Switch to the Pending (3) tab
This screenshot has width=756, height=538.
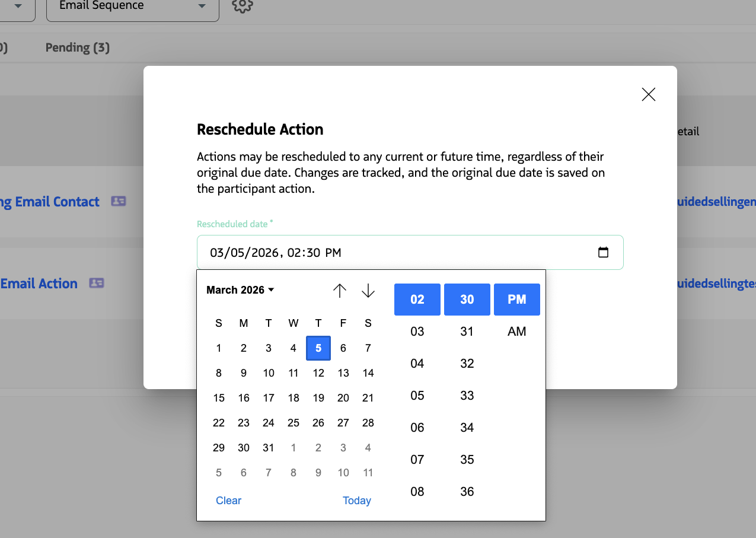click(x=77, y=47)
